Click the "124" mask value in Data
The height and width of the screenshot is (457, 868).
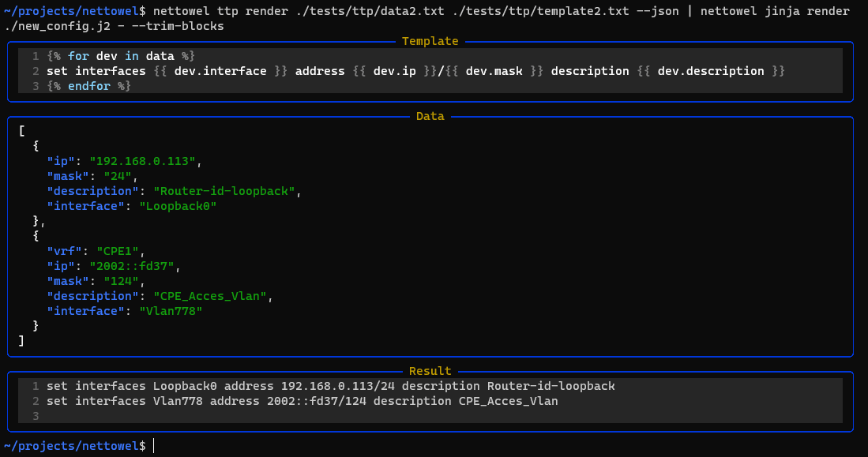pos(121,281)
